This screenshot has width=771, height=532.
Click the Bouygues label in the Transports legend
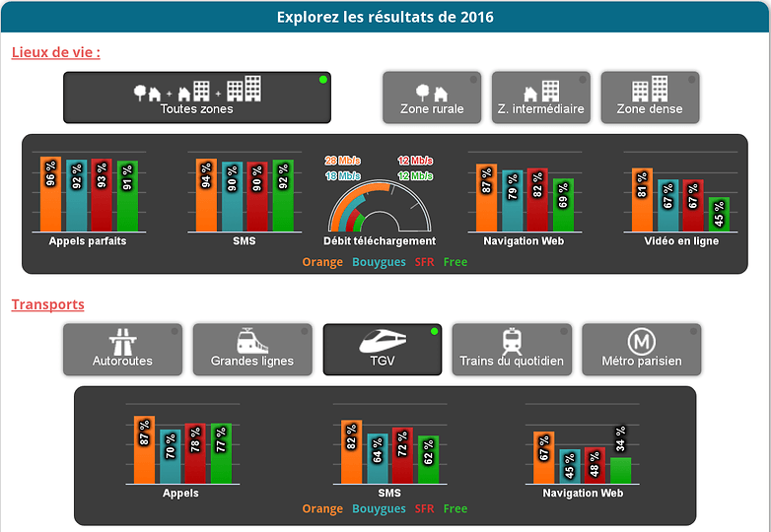pyautogui.click(x=380, y=509)
